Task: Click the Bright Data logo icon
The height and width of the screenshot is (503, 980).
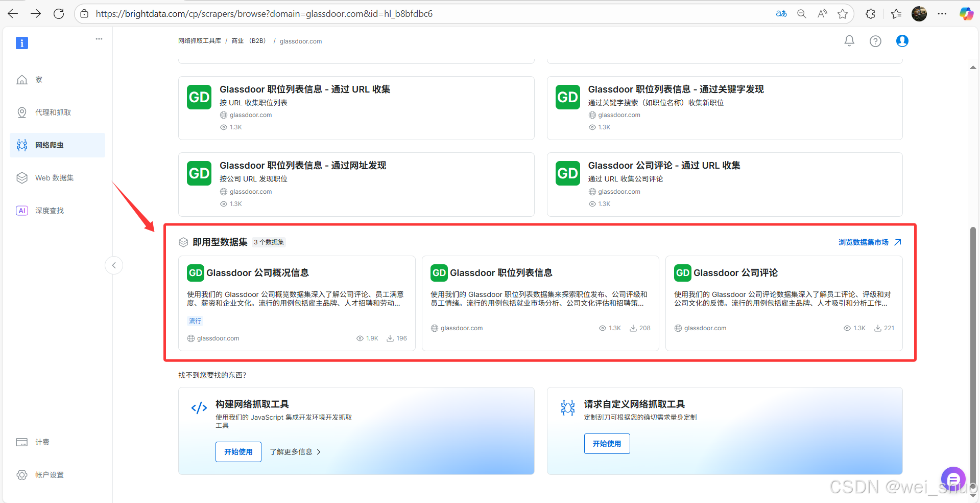Action: pyautogui.click(x=22, y=43)
